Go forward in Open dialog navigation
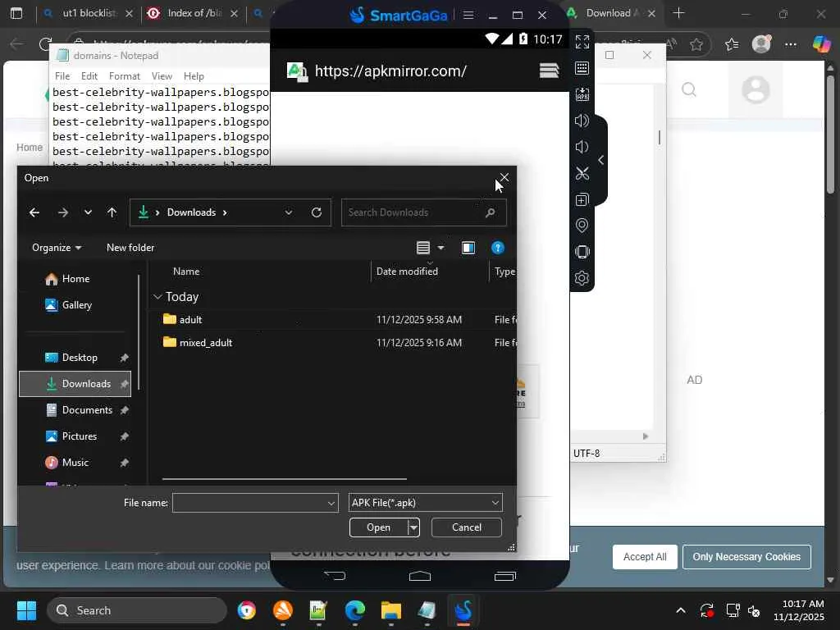The height and width of the screenshot is (630, 840). tap(62, 212)
